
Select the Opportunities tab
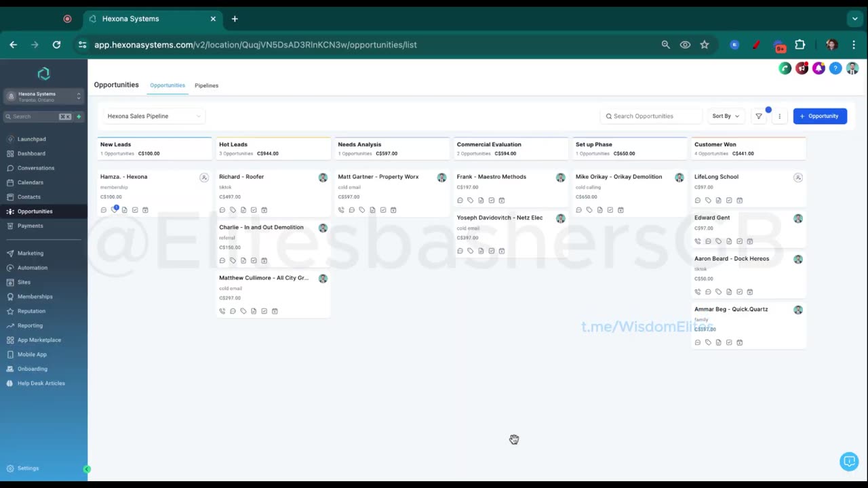[x=167, y=85]
